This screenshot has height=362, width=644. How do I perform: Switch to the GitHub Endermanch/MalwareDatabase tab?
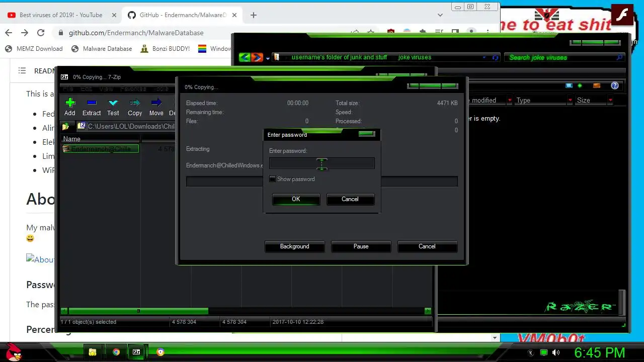(x=183, y=15)
